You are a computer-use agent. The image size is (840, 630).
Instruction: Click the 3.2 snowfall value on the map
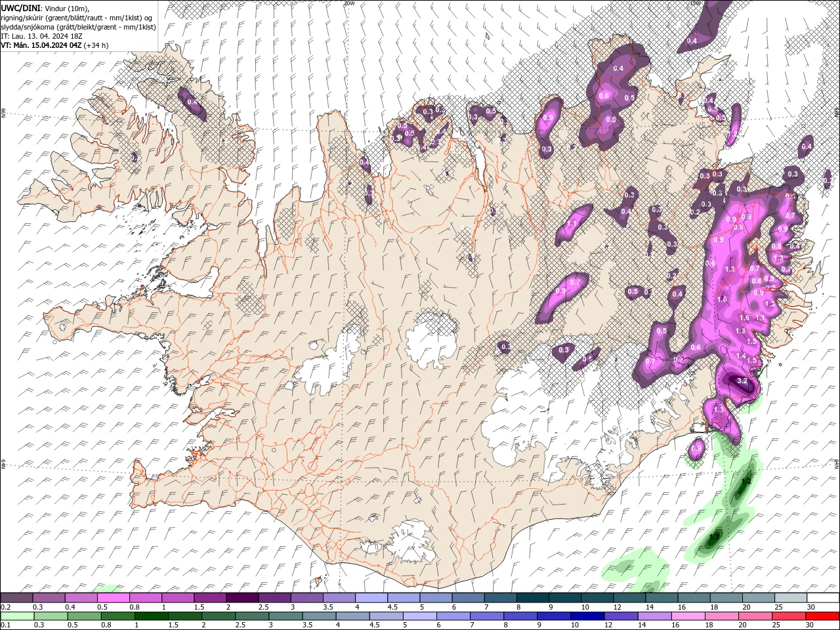[x=742, y=381]
